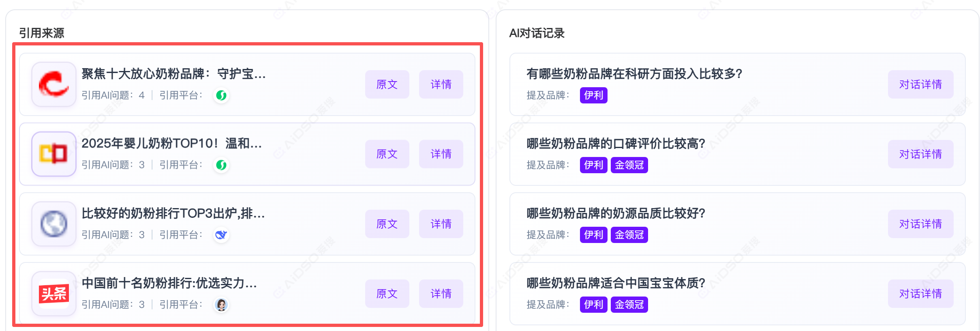Click 伊利 tag under 科研方面 question

(x=593, y=95)
